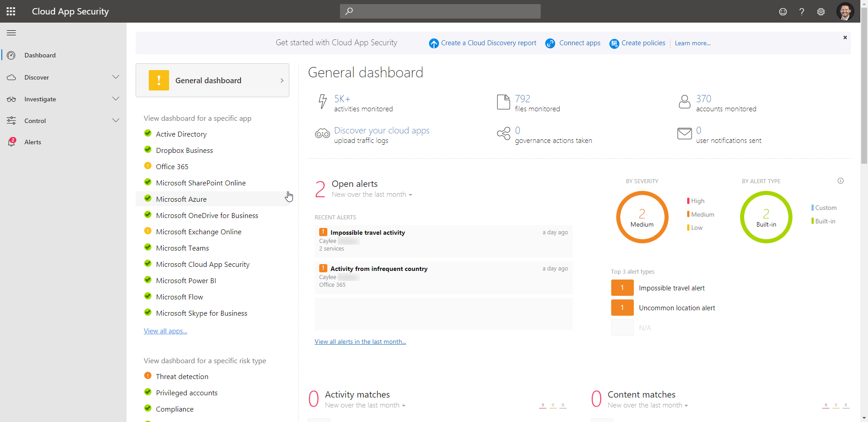Viewport: 868px width, 422px height.
Task: Click the activities monitored lightning icon
Action: click(322, 102)
